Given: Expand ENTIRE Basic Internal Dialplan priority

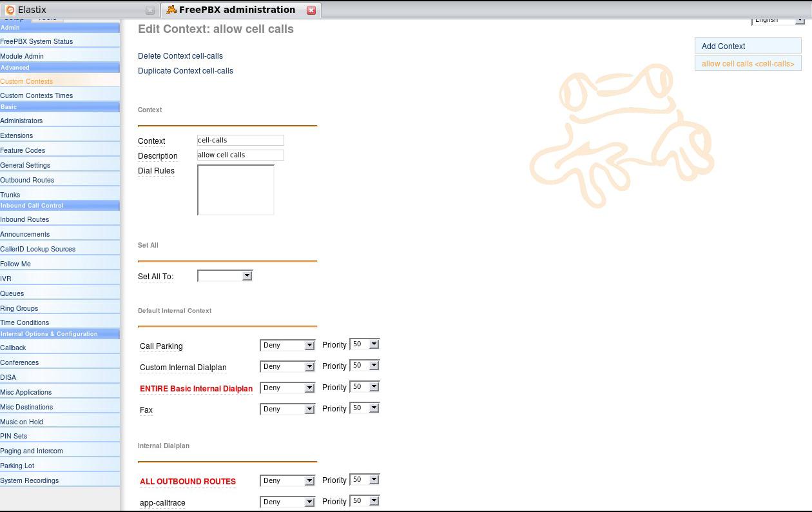Looking at the screenshot, I should coord(365,387).
